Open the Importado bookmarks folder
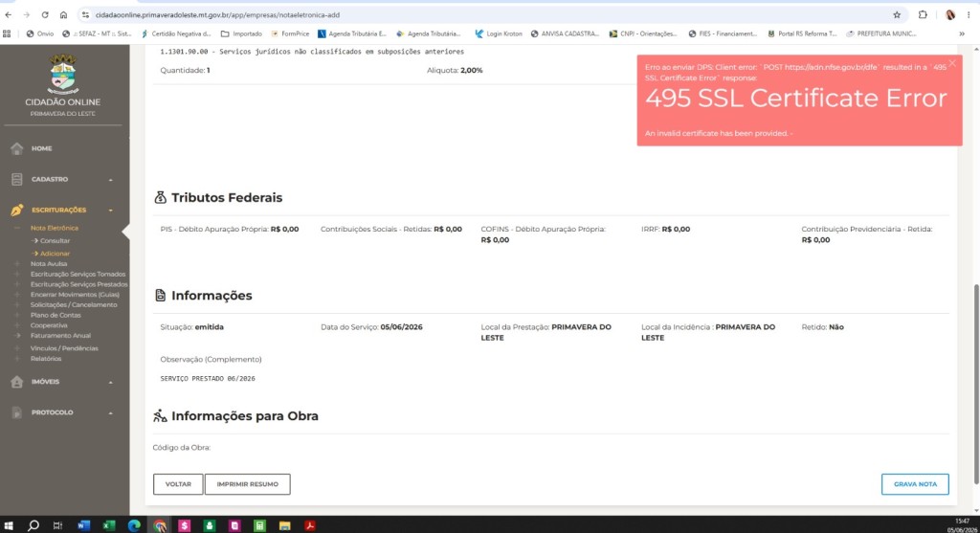 pyautogui.click(x=241, y=33)
